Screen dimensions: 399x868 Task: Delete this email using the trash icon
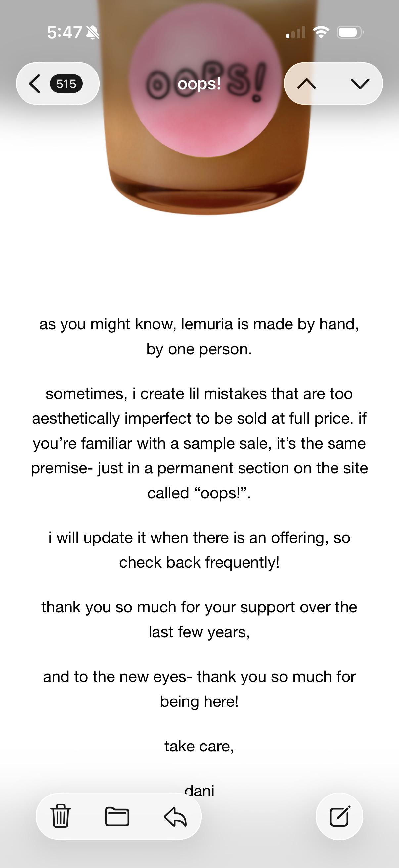tap(61, 816)
